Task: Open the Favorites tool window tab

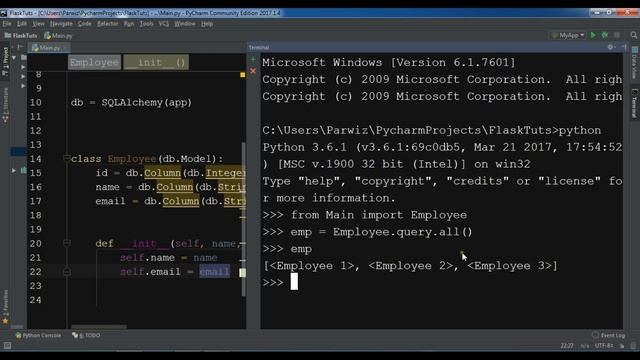Action: 5,307
